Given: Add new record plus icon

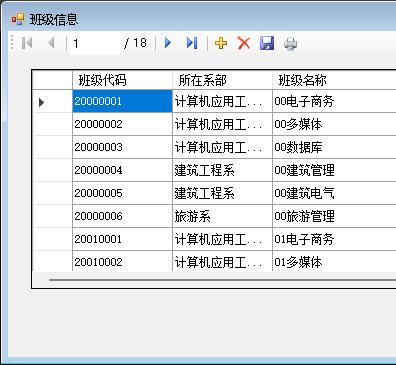Looking at the screenshot, I should point(221,43).
